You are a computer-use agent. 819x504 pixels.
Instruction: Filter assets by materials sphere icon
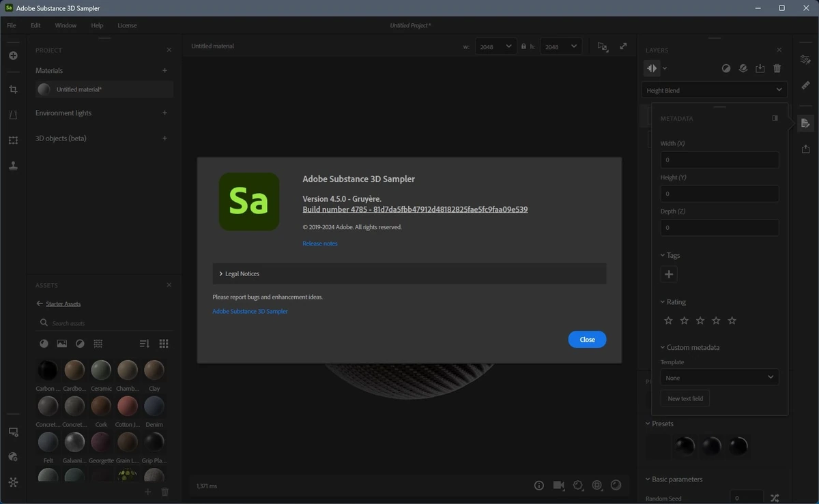point(44,344)
